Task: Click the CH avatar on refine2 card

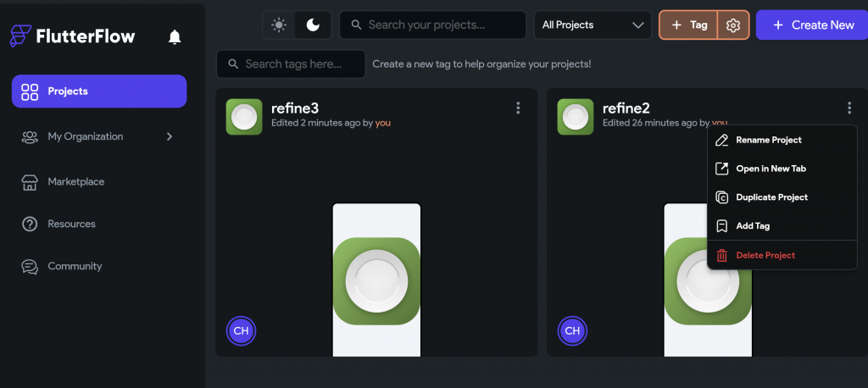Action: tap(572, 330)
